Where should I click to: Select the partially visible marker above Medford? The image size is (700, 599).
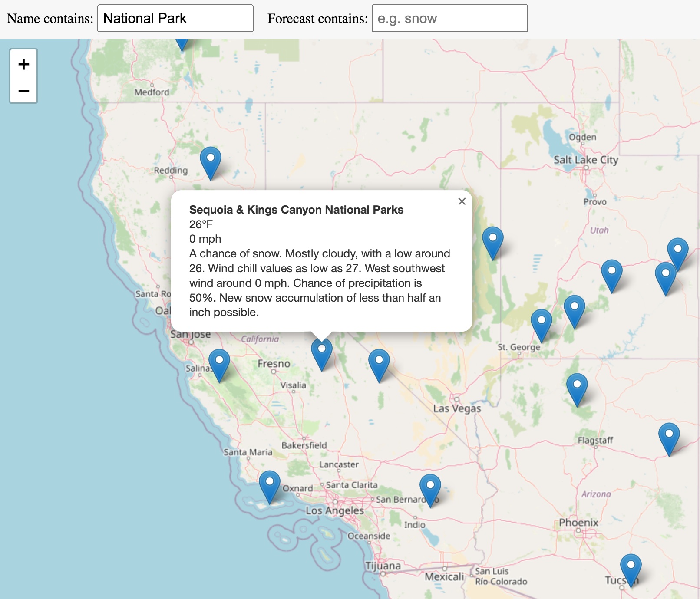[182, 44]
